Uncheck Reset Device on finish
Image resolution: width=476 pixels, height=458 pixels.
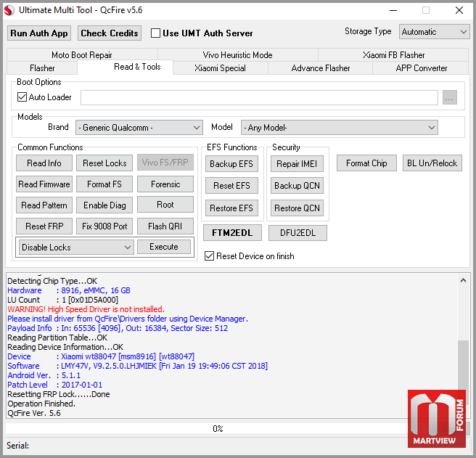coord(209,256)
